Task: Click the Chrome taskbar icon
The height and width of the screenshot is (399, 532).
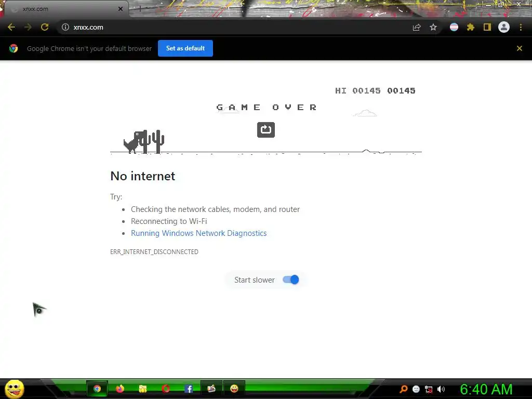Action: pyautogui.click(x=97, y=389)
